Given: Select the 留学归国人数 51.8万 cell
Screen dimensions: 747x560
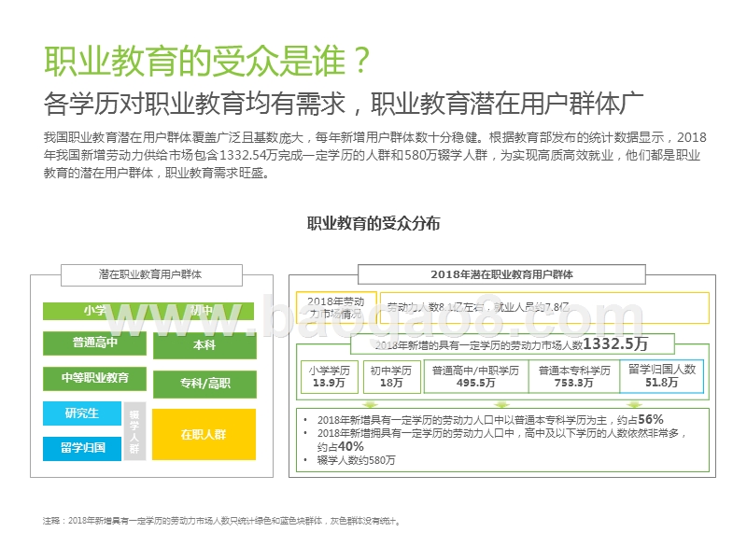Looking at the screenshot, I should click(662, 376).
